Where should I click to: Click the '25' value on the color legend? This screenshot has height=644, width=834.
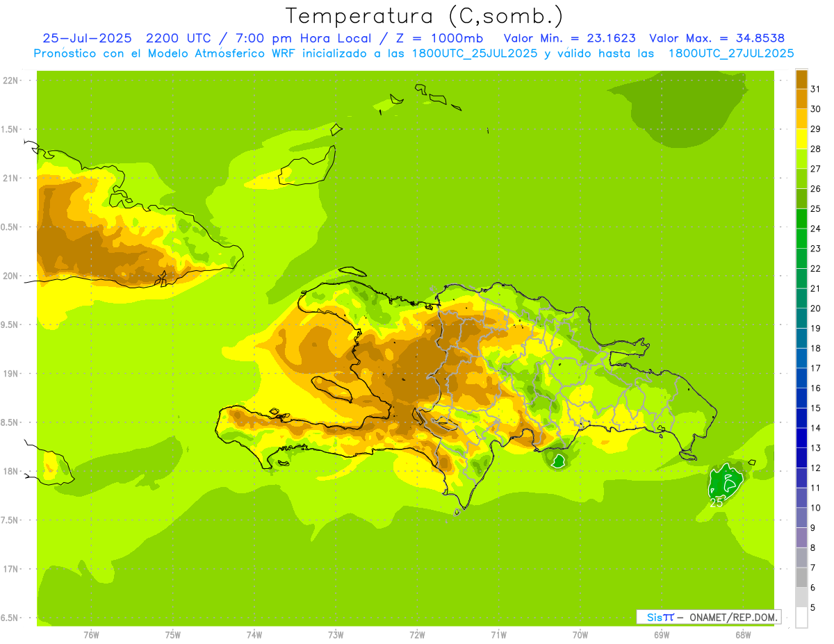[816, 209]
